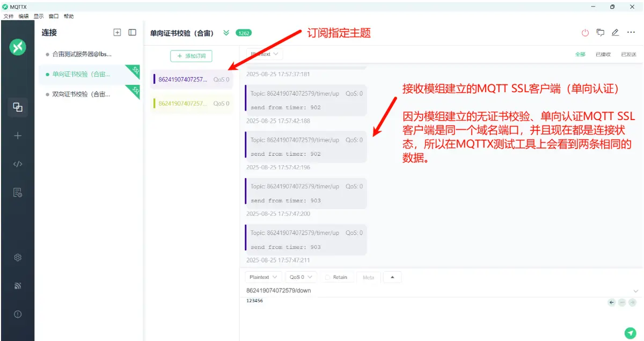The height and width of the screenshot is (341, 644).
Task: Toggle the Retain radio option
Action: [336, 277]
